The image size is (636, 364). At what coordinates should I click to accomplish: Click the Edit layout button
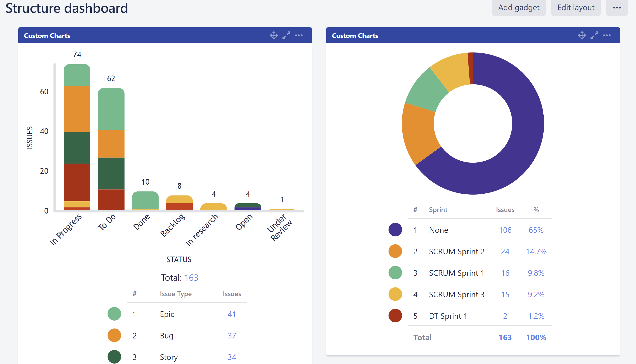coord(576,7)
